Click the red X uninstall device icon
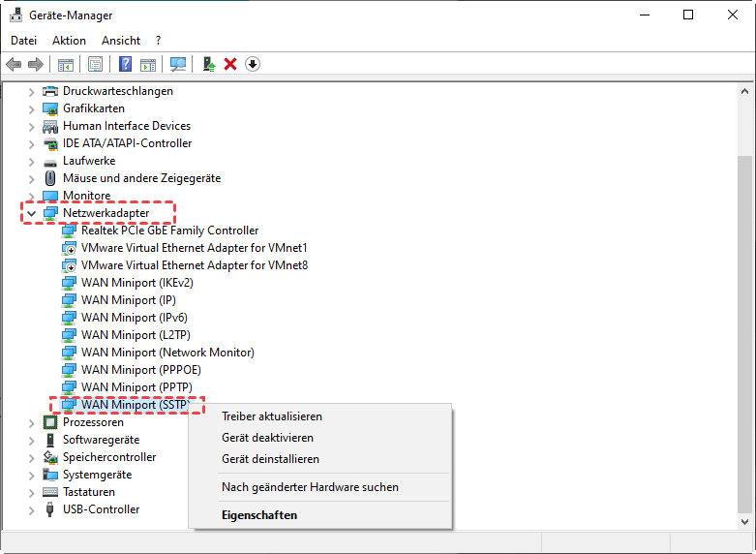Screen dimensions: 756x554 click(x=230, y=64)
